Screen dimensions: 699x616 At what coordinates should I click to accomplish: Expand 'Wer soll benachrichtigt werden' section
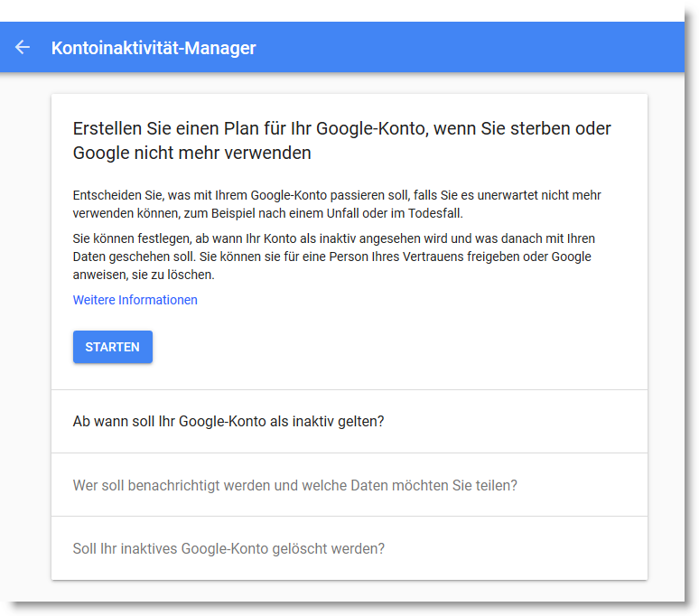349,485
